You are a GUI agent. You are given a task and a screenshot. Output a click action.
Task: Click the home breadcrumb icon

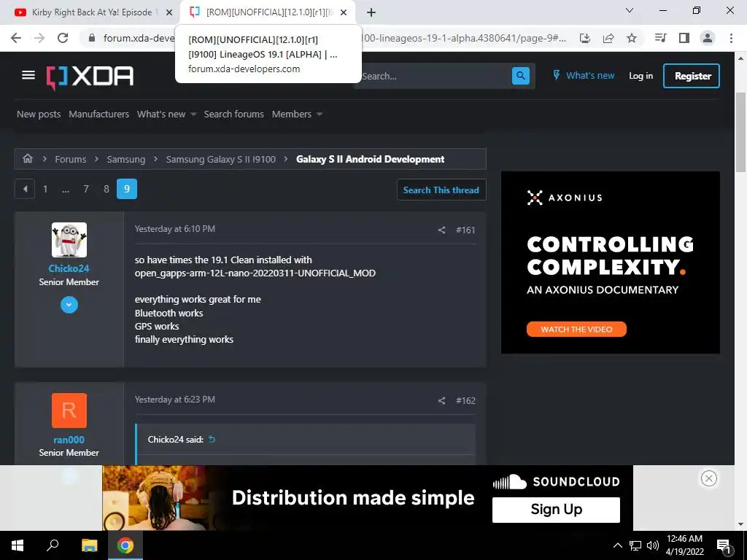click(28, 158)
